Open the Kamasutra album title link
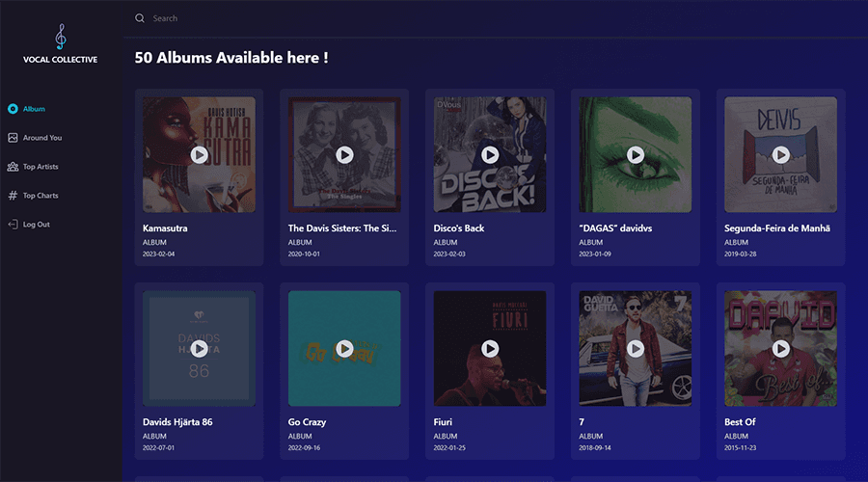Viewport: 868px width, 482px height. (165, 228)
